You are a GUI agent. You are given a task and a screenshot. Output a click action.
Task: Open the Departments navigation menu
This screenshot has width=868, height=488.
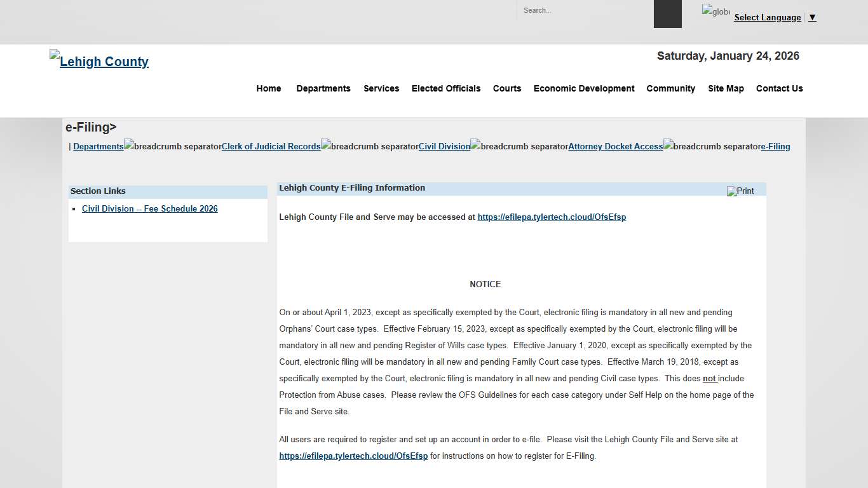323,88
